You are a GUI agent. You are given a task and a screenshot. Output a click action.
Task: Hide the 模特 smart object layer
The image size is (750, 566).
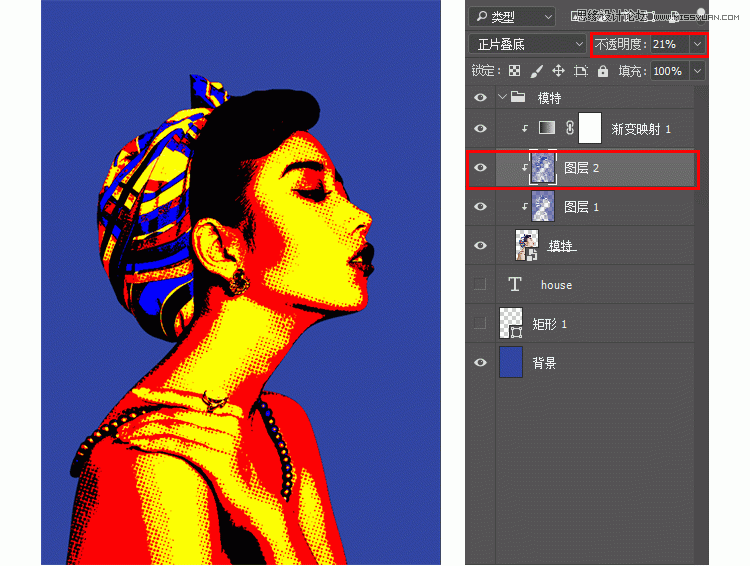[480, 245]
